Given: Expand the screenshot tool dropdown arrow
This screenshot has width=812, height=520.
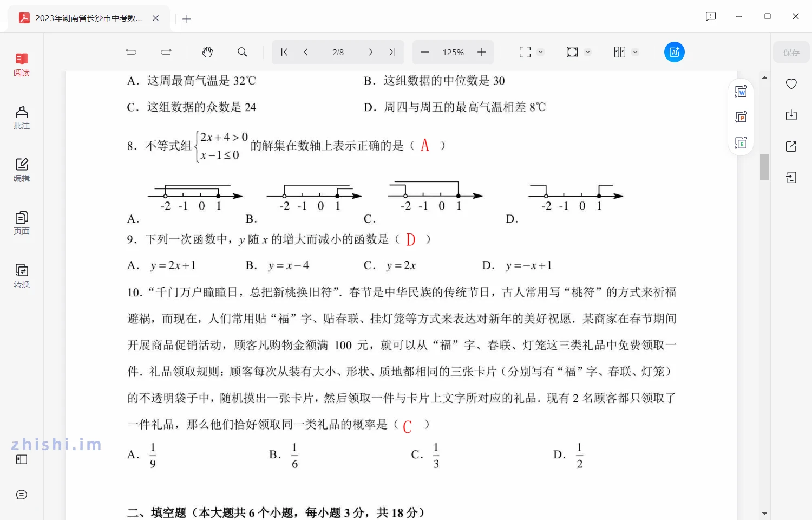Looking at the screenshot, I should pos(540,52).
